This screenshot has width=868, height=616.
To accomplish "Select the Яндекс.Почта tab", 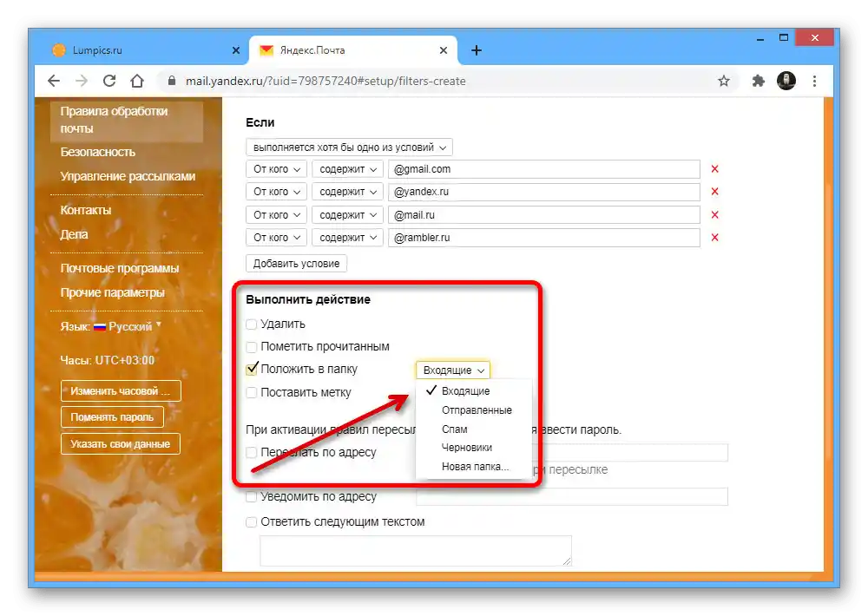I will tap(353, 50).
